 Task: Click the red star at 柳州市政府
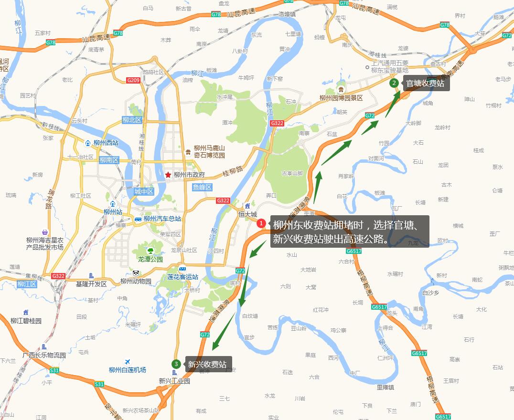pos(168,175)
